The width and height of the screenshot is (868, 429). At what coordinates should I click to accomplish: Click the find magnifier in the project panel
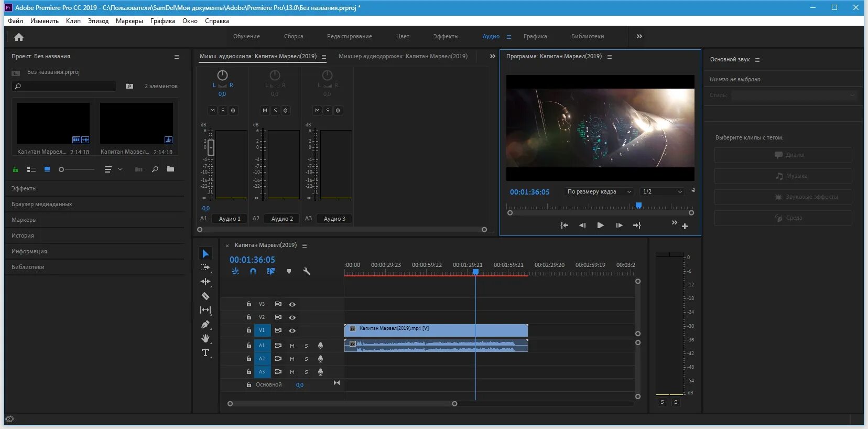(155, 169)
